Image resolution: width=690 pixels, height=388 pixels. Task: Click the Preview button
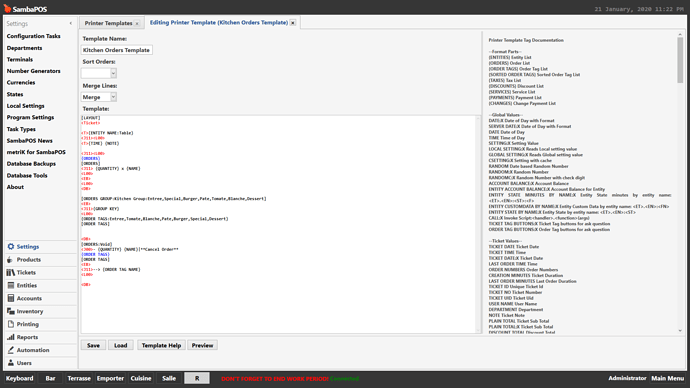(202, 345)
